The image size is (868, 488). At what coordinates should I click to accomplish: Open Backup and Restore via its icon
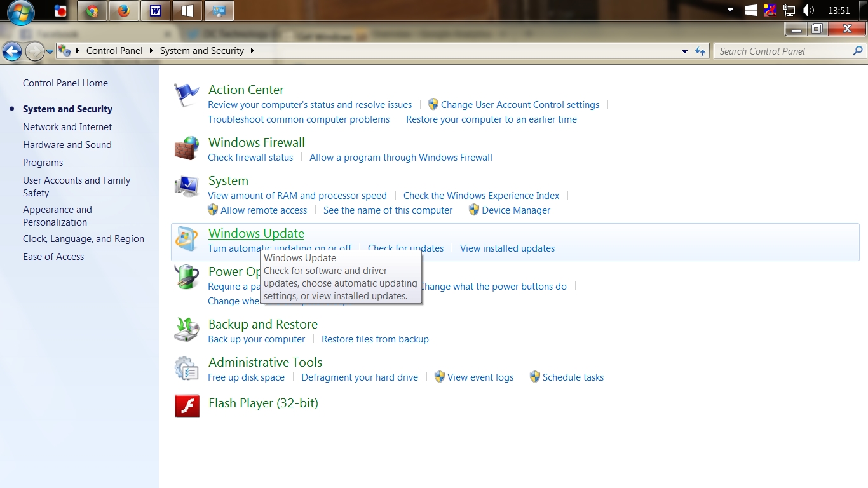186,329
